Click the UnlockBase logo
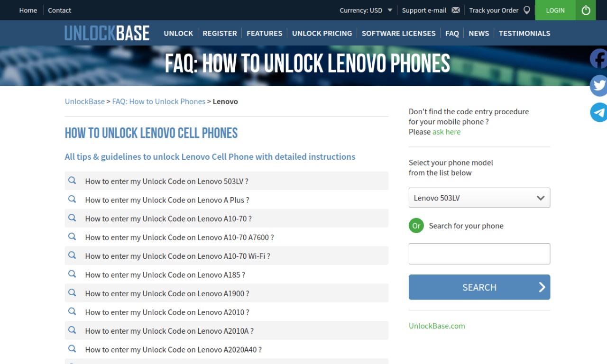This screenshot has height=364, width=607. 107,33
